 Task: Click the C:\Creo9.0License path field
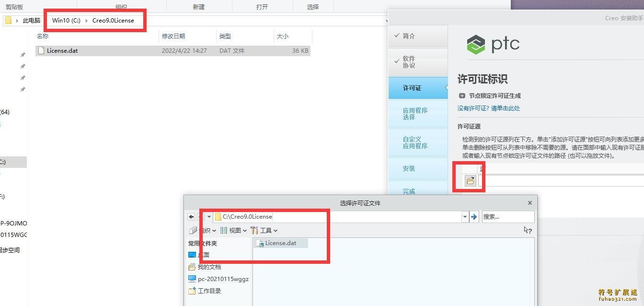pyautogui.click(x=337, y=217)
